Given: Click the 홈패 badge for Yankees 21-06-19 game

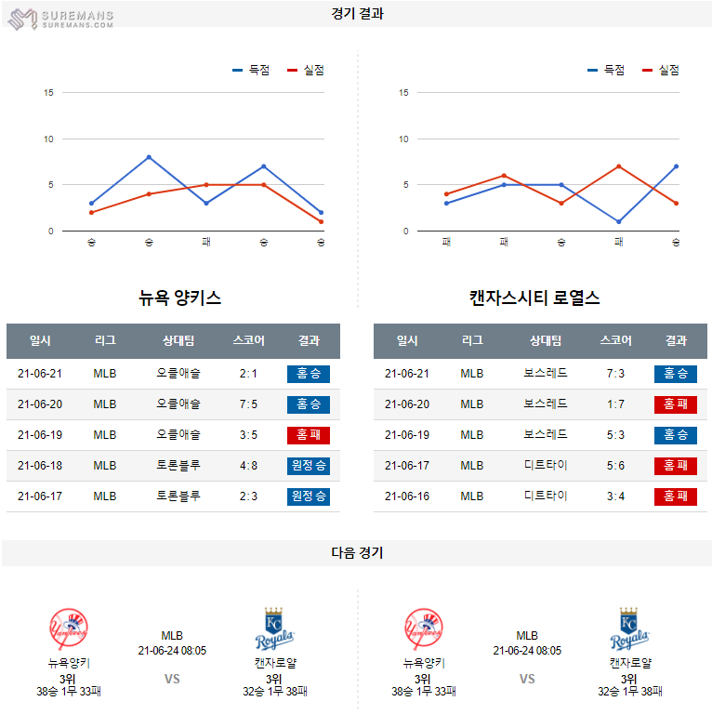Looking at the screenshot, I should (x=309, y=435).
